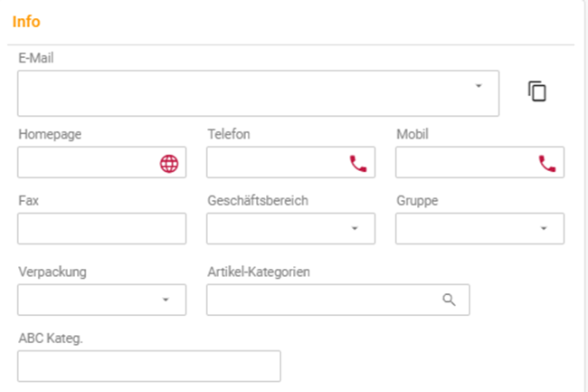
Task: Open the Gruppe dropdown
Action: click(479, 228)
